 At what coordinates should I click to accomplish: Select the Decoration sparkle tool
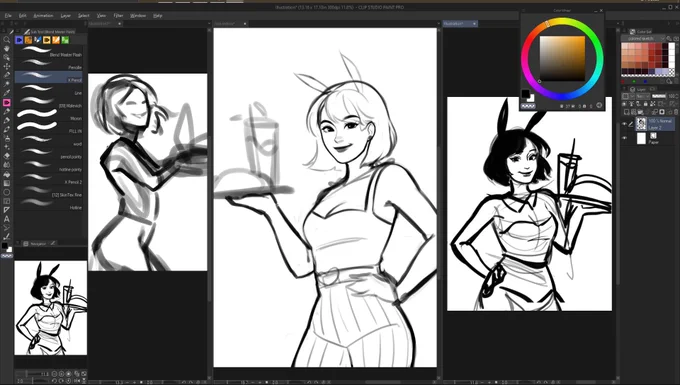pyautogui.click(x=7, y=147)
